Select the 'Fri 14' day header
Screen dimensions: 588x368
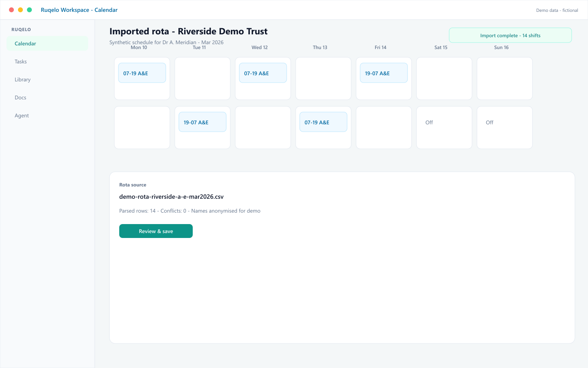381,47
